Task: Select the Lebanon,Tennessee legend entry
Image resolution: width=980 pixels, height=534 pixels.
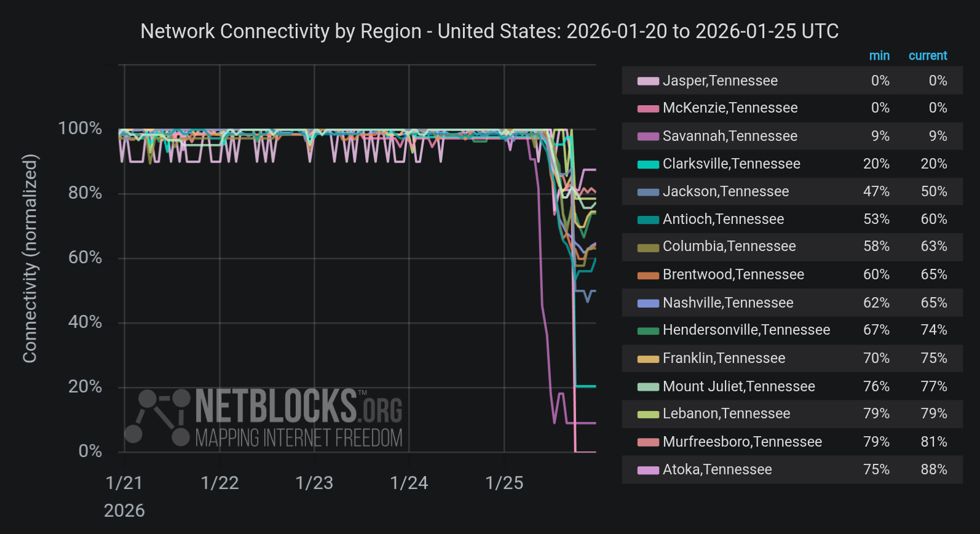Action: coord(726,413)
